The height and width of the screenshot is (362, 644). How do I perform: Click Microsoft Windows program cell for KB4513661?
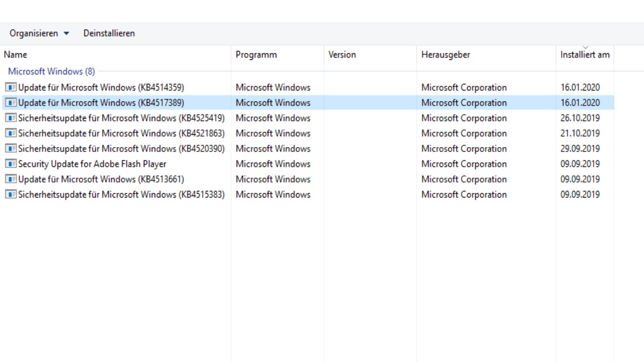pyautogui.click(x=273, y=179)
